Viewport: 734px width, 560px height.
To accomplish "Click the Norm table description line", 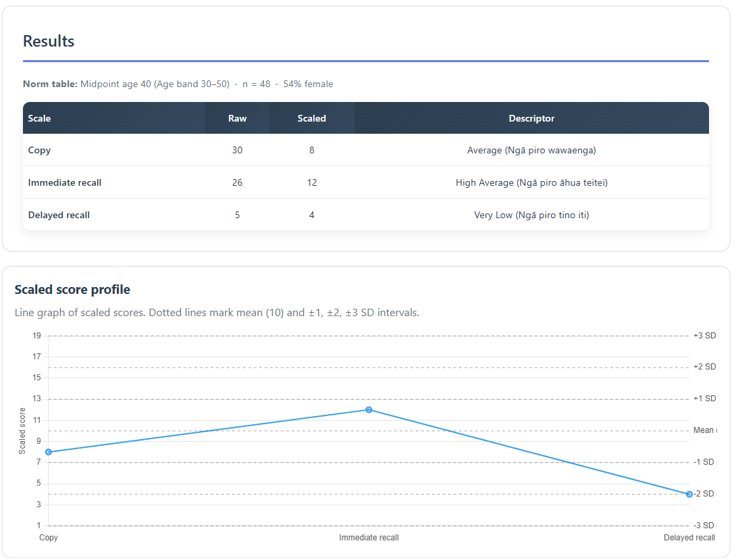I will pyautogui.click(x=178, y=84).
